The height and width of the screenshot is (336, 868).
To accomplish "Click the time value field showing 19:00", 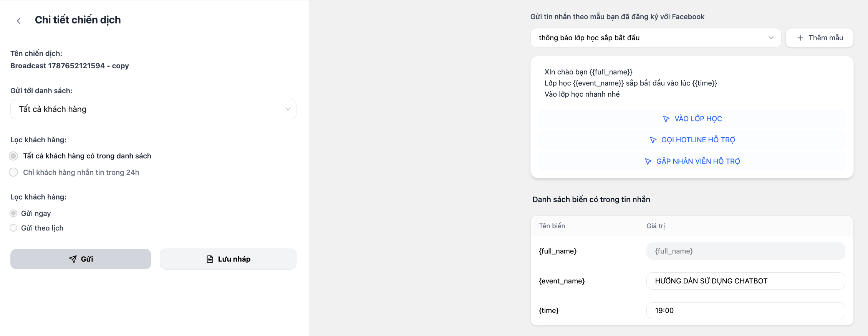I will point(745,311).
